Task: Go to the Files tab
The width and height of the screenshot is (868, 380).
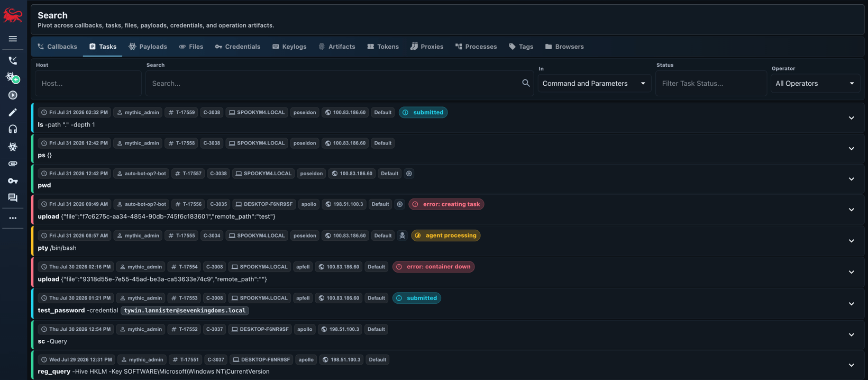Action: [191, 47]
